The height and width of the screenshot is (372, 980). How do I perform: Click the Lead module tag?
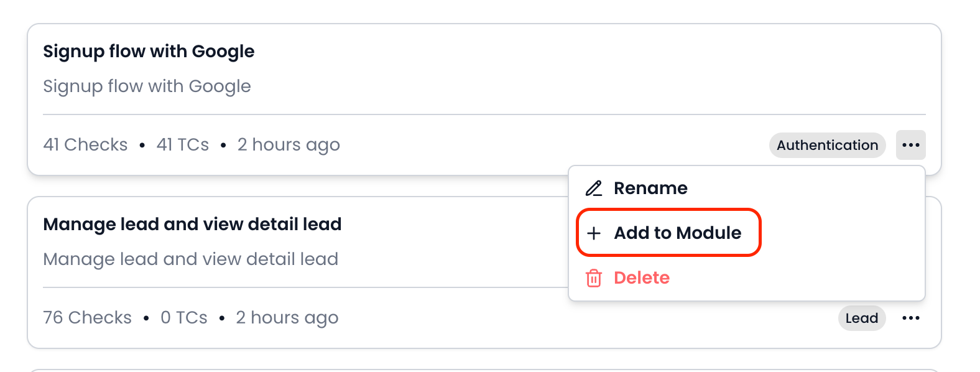click(861, 318)
